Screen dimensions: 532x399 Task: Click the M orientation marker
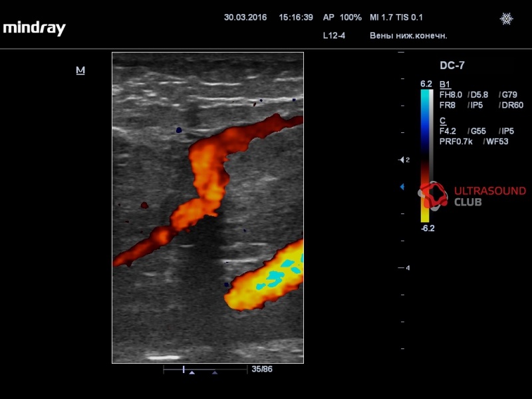(80, 70)
